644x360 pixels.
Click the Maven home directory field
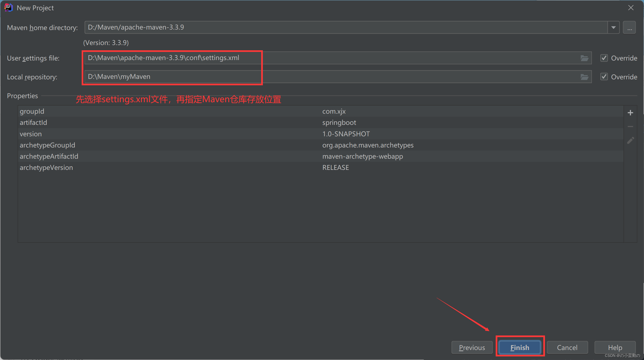tap(346, 27)
